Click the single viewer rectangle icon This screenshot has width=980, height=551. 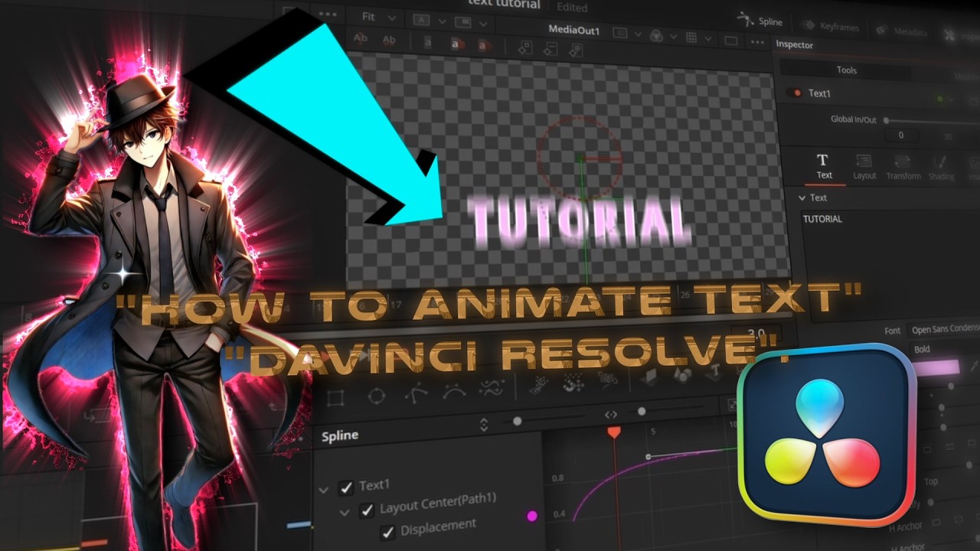click(x=730, y=40)
